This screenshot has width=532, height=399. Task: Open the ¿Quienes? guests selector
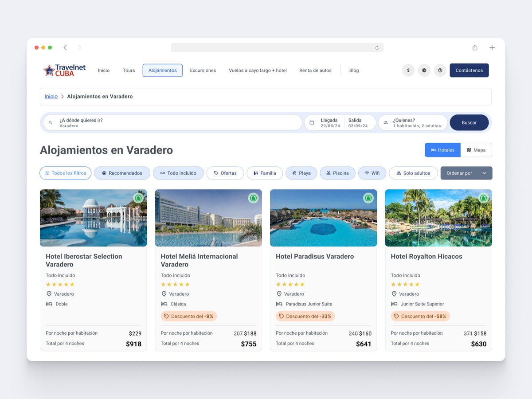pos(413,123)
